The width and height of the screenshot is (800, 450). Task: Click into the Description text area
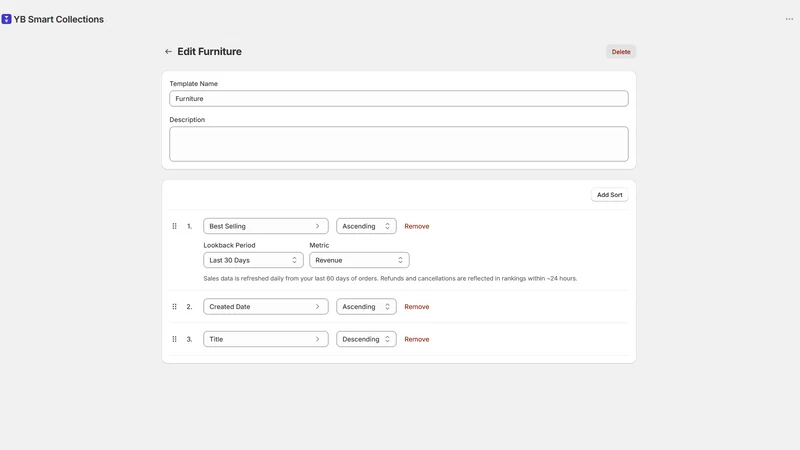click(399, 144)
